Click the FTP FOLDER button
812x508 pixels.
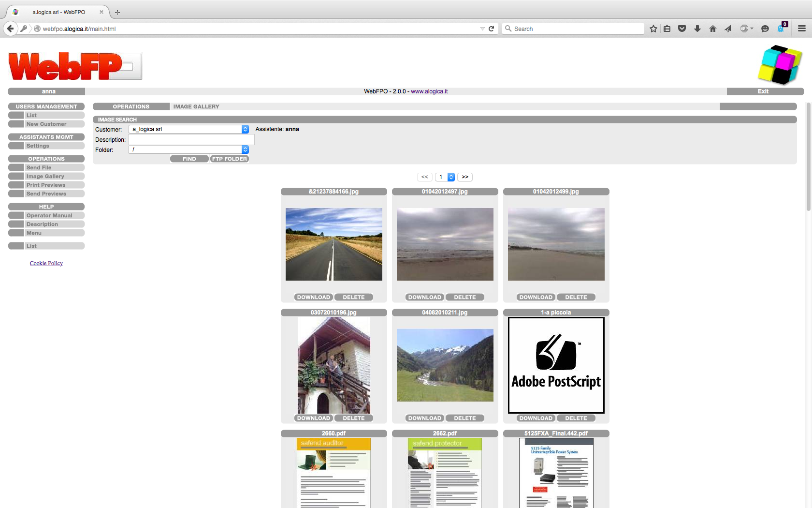coord(230,159)
